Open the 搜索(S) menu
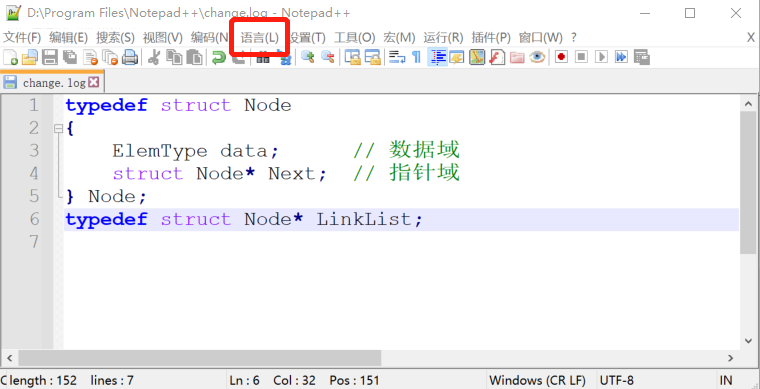The image size is (760, 389). pyautogui.click(x=115, y=37)
